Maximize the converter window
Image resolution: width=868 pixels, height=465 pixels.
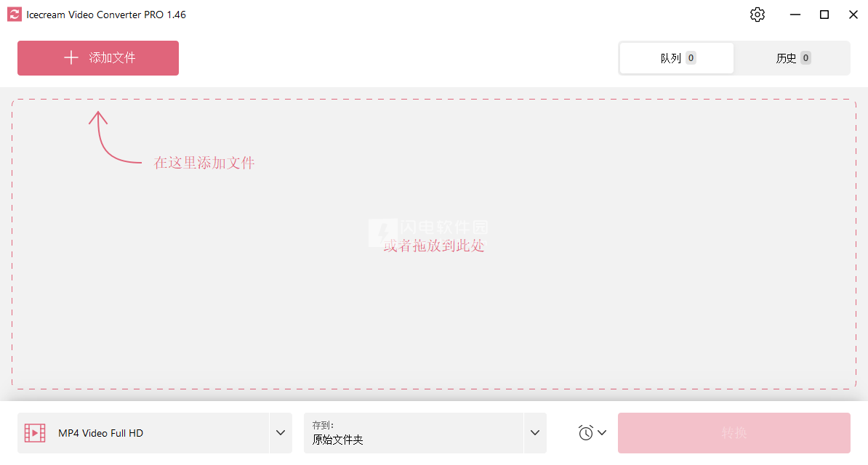[824, 15]
